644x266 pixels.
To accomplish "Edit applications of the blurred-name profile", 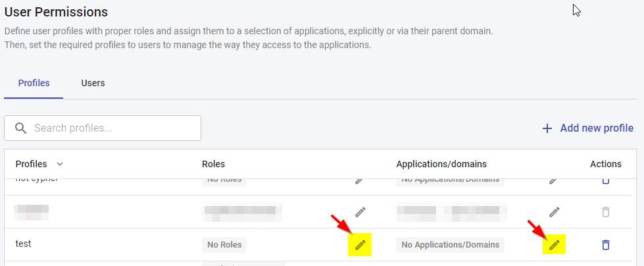I will click(555, 212).
